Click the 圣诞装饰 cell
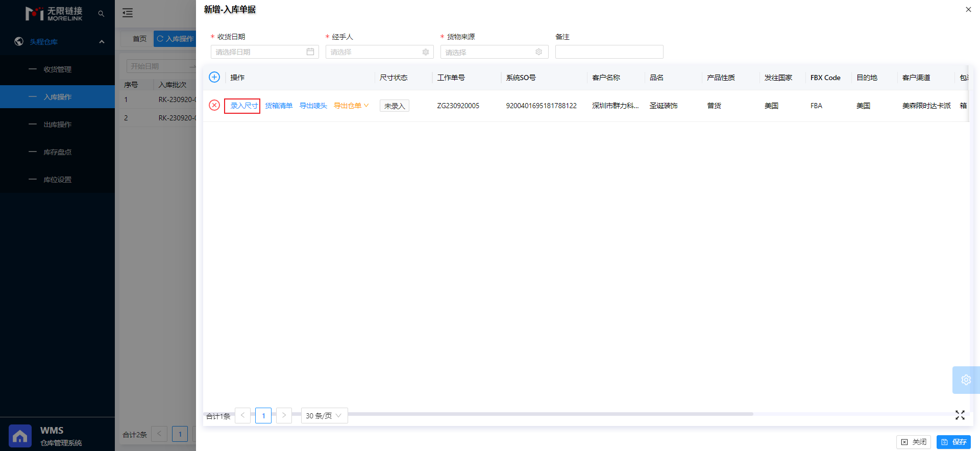The width and height of the screenshot is (980, 451). [664, 106]
